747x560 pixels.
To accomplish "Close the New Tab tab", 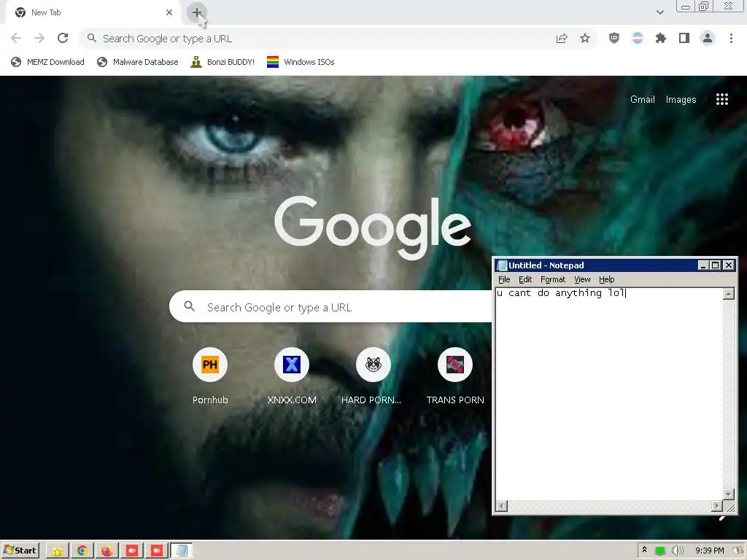I will coord(169,12).
